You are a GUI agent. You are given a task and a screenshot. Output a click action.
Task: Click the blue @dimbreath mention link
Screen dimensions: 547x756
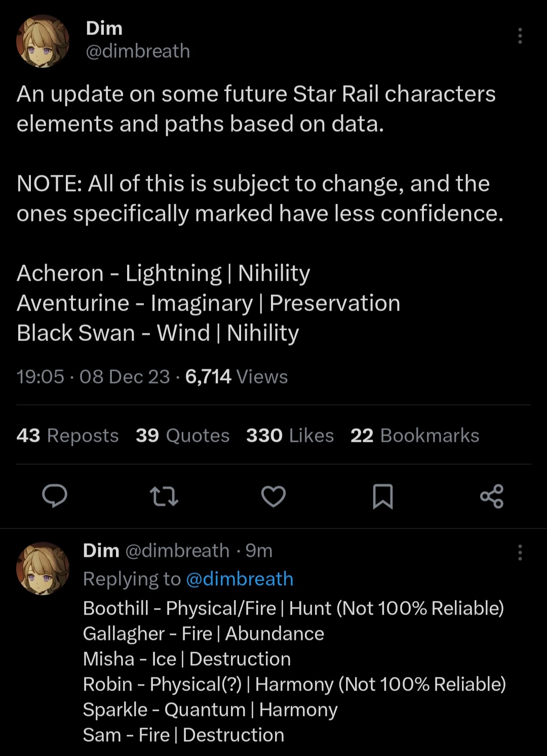pos(240,579)
